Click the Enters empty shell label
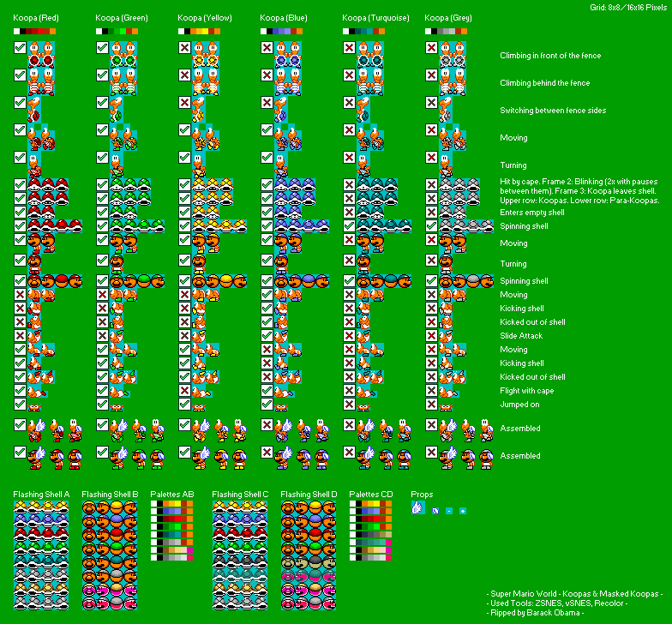Screen dimensions: 672x624 531,213
